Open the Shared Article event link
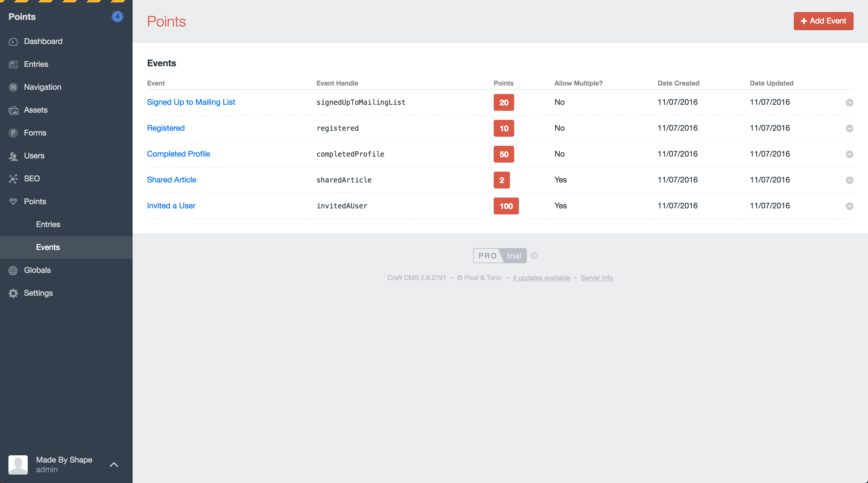This screenshot has width=868, height=483. coord(171,180)
